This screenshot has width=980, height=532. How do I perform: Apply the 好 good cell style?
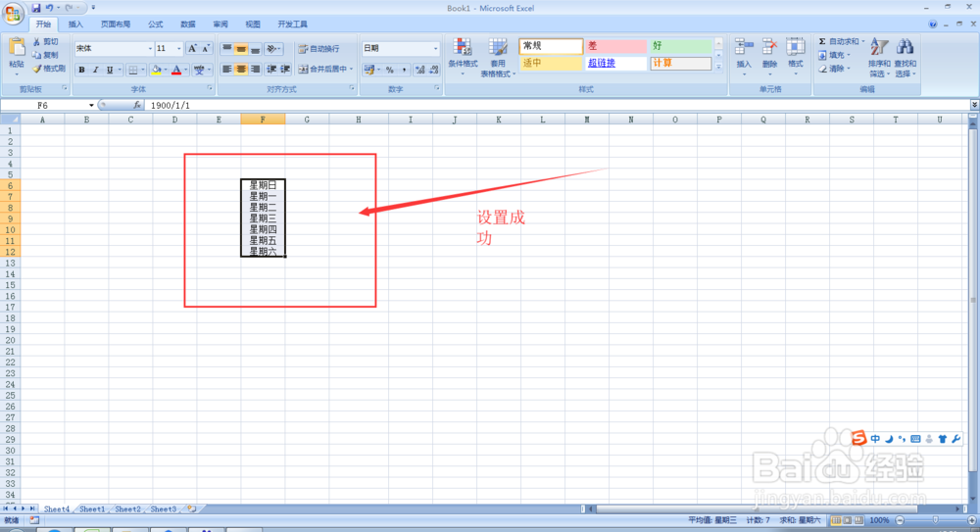[x=681, y=46]
